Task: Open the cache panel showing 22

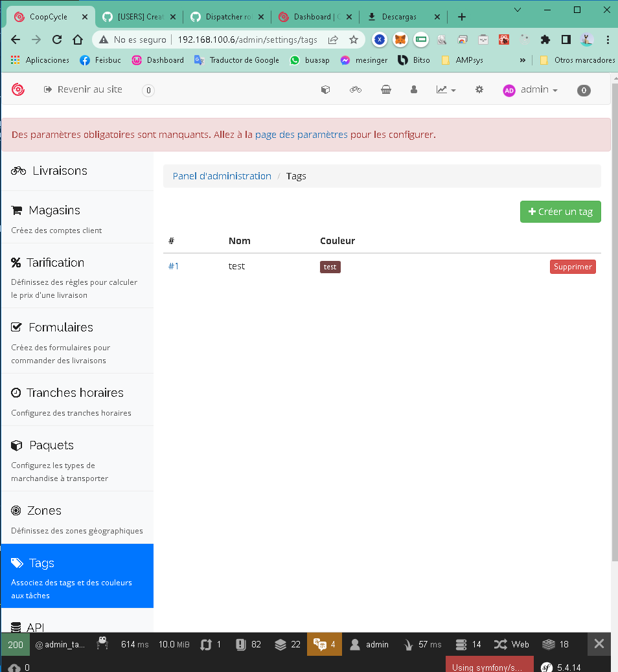Action: [288, 644]
